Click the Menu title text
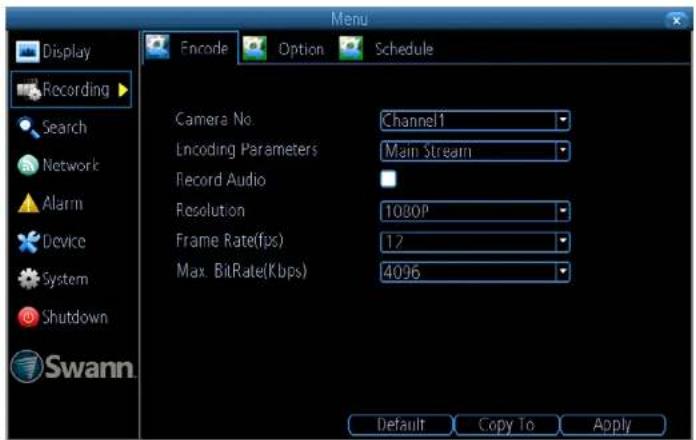The image size is (696, 440). tap(349, 19)
